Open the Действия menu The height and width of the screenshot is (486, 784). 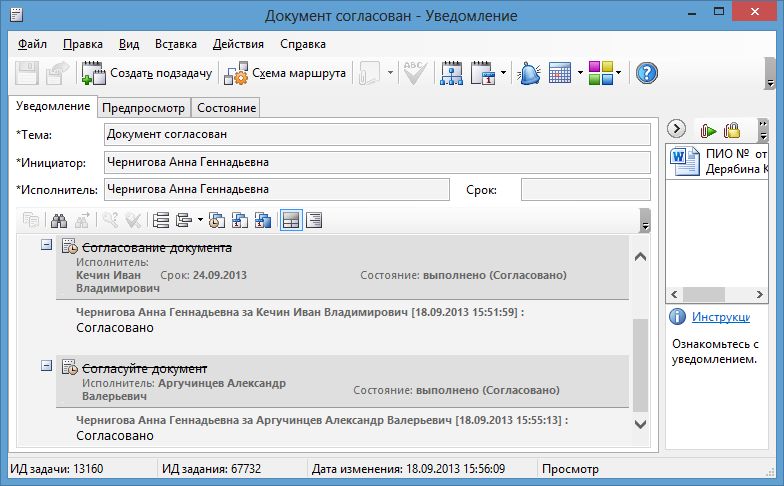(x=238, y=44)
